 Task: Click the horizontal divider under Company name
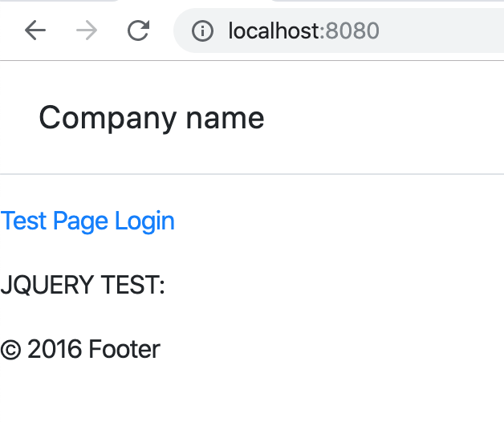pos(252,174)
